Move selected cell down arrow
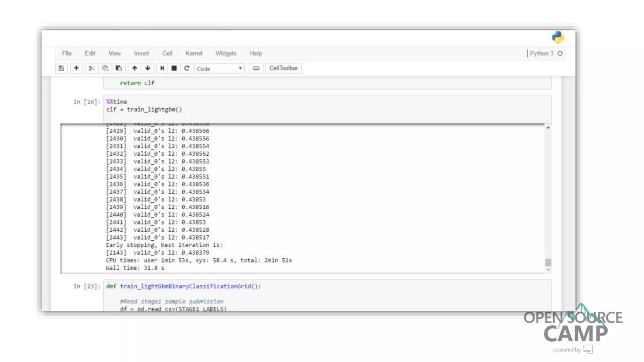644x362 pixels. [x=148, y=68]
